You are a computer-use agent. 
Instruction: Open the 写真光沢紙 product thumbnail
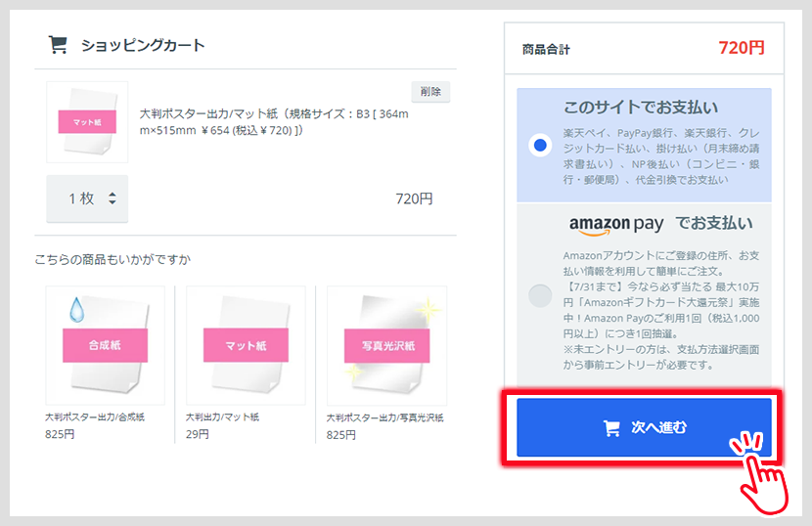[386, 345]
